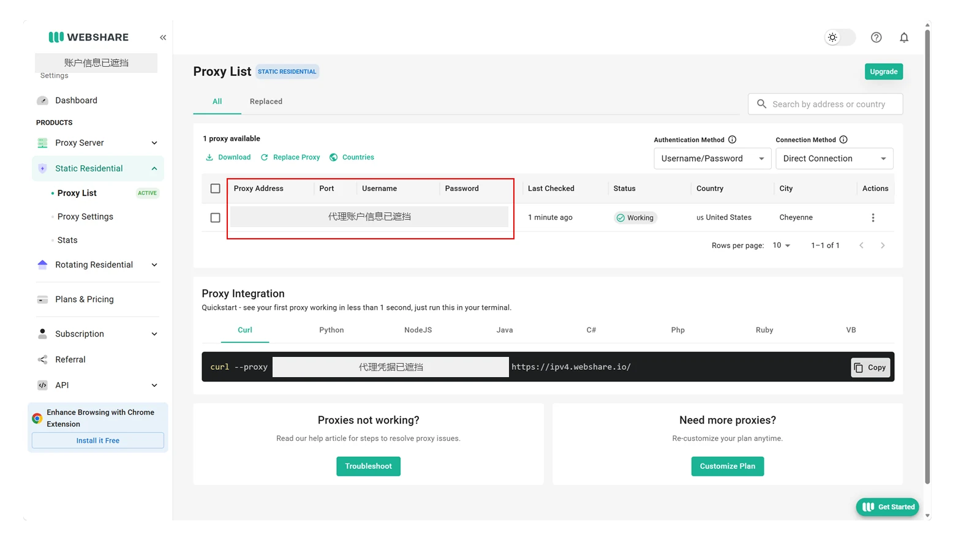This screenshot has height=551, width=980.
Task: Expand the Rotating Residential chevron
Action: click(154, 264)
